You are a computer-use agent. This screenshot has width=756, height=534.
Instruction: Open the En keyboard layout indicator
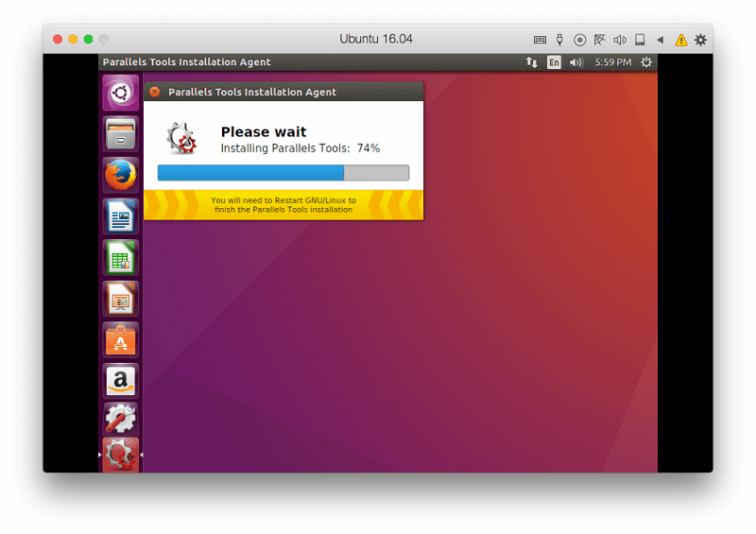point(554,62)
